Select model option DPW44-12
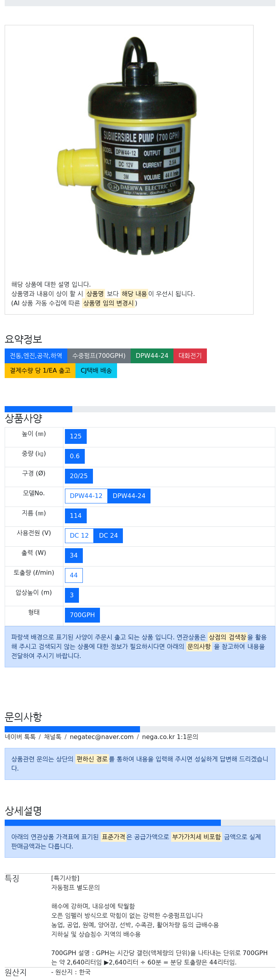280x980 pixels. 86,496
